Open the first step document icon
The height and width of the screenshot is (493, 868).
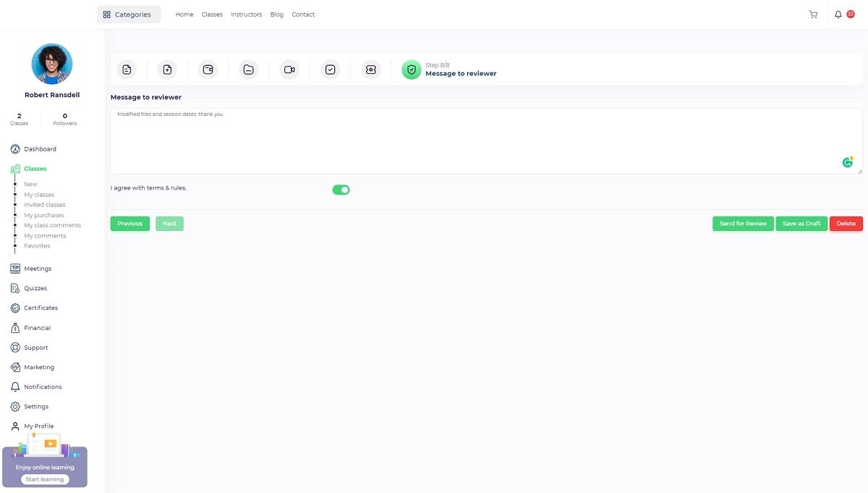pyautogui.click(x=127, y=69)
